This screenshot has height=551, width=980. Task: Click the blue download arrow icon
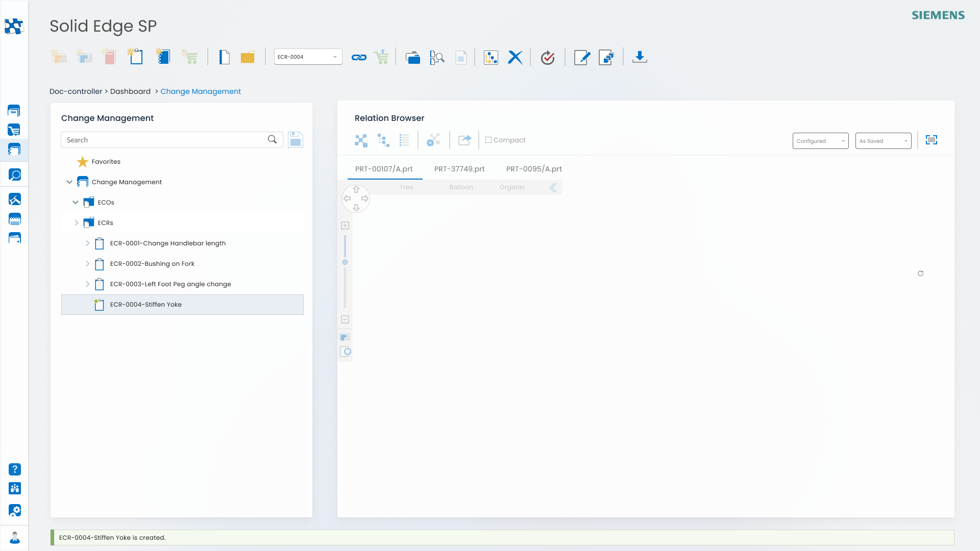coord(640,57)
